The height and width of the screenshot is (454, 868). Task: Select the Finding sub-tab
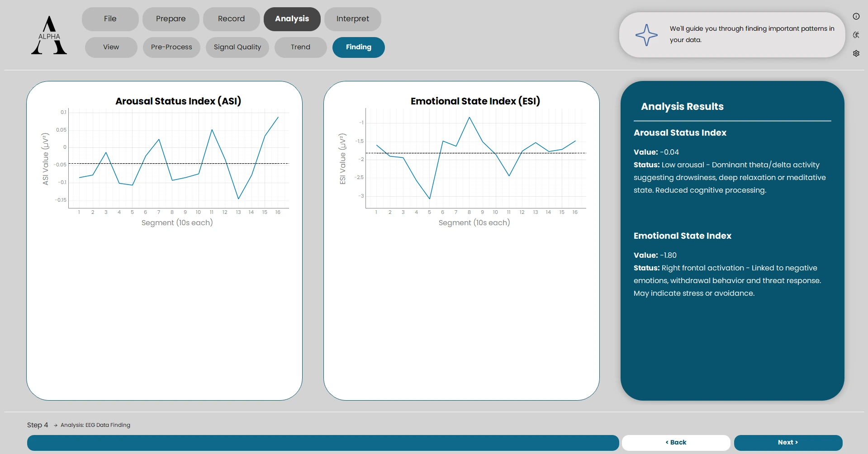point(358,47)
